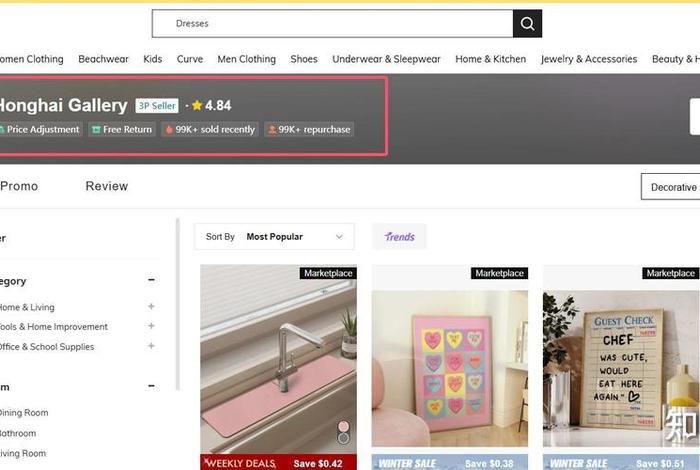Expand Office & School Supplies category
700x470 pixels.
pos(151,345)
